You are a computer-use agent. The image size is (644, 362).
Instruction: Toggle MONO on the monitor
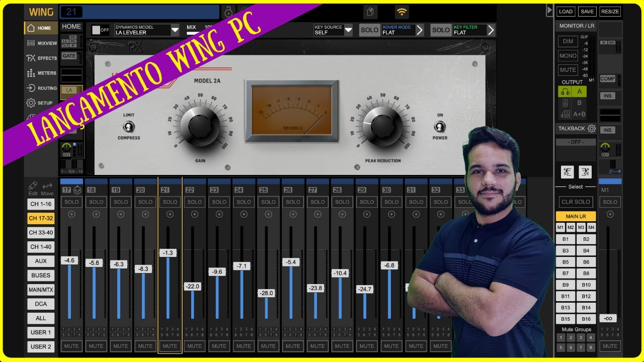(x=568, y=56)
